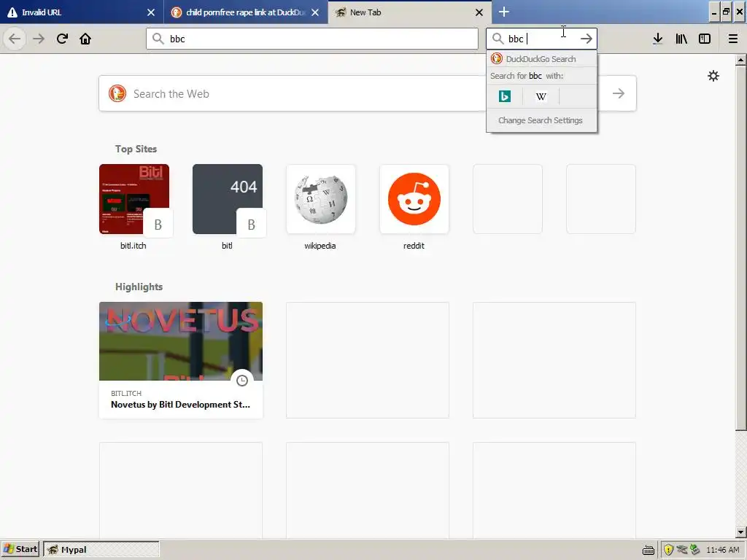
Task: Click the clock history icon on Novetus card
Action: (x=242, y=381)
